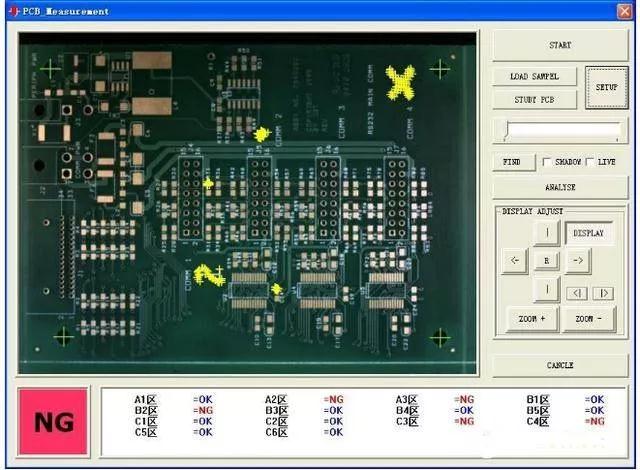Click the down arrow in Display Adjust
The image size is (640, 470).
(546, 291)
